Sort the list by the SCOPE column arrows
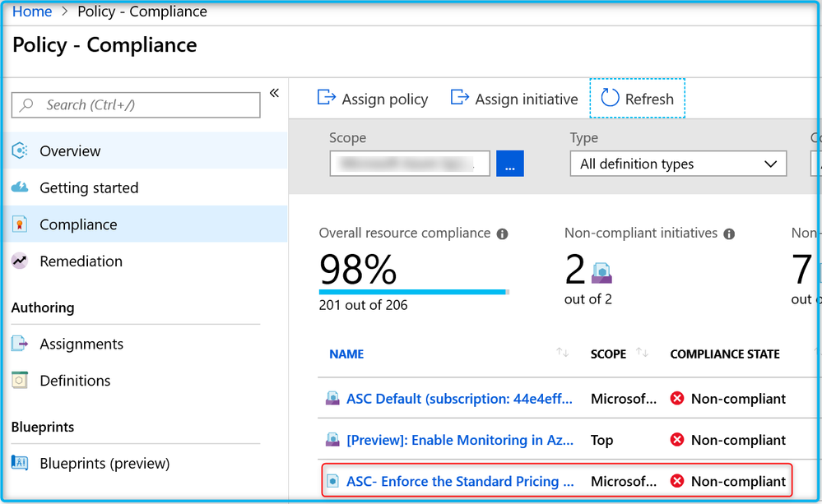The height and width of the screenshot is (504, 822). 643,354
